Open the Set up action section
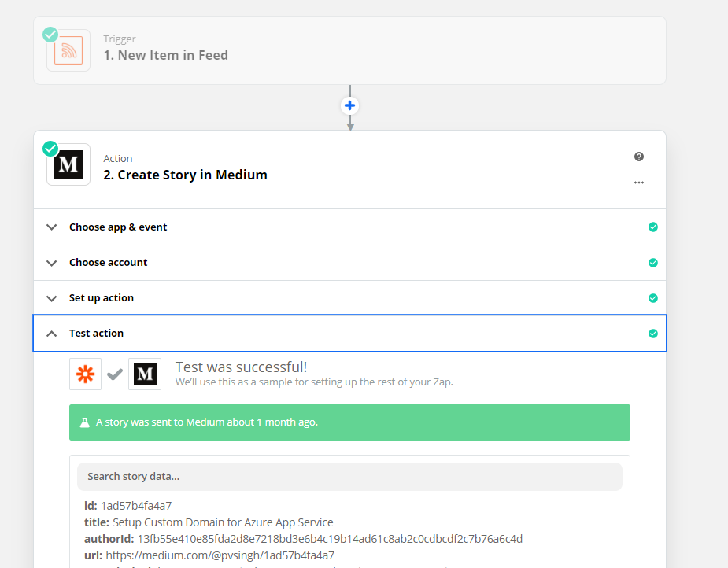 coord(102,298)
